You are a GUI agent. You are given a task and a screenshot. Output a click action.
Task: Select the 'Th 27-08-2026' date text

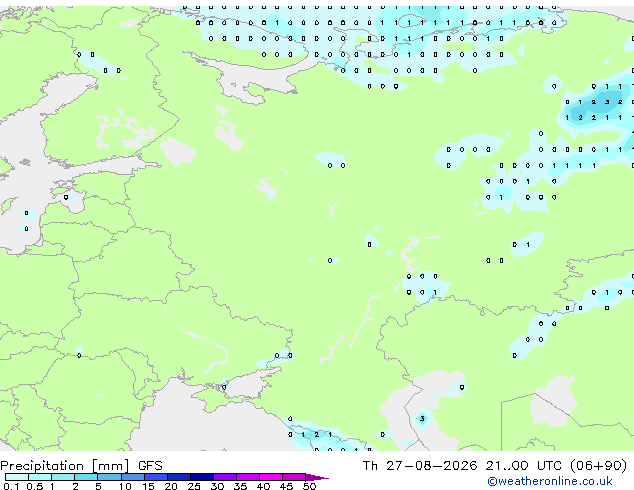(420, 466)
